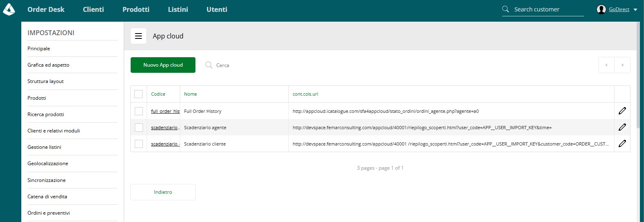Viewport: 644px width, 222px height.
Task: Edit the Scadenziario agente entry
Action: coord(622,127)
